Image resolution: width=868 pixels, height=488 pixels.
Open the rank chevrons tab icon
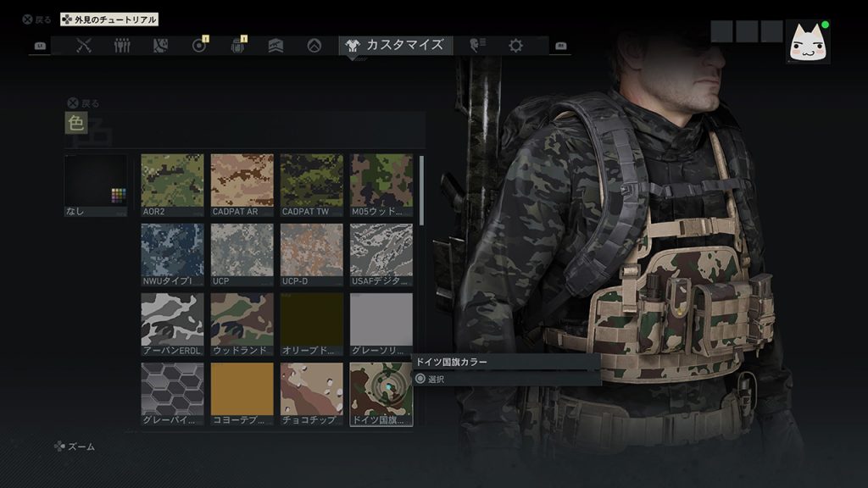click(275, 46)
